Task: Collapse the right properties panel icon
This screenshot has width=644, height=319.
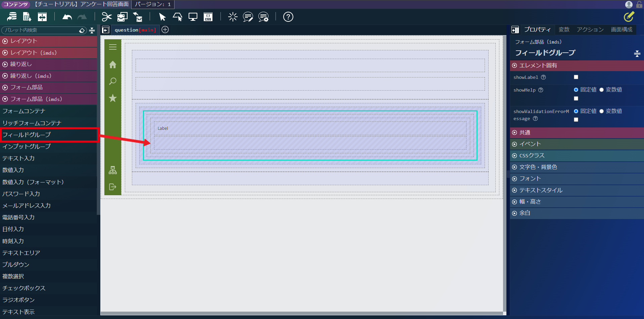Action: click(515, 30)
